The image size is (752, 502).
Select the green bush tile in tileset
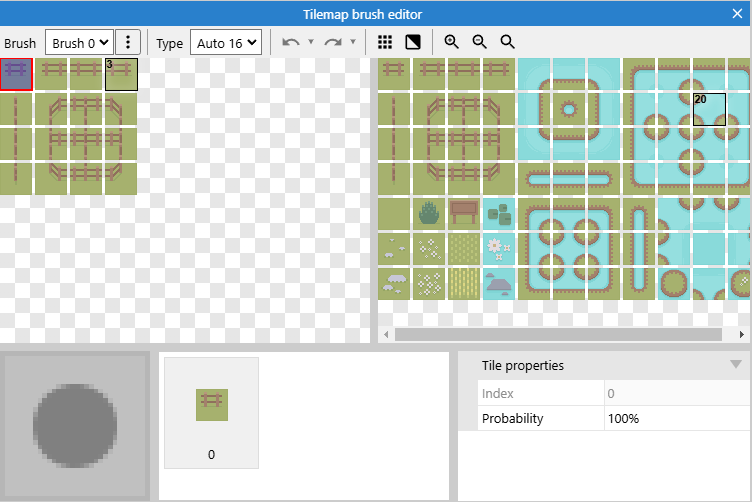point(429,213)
